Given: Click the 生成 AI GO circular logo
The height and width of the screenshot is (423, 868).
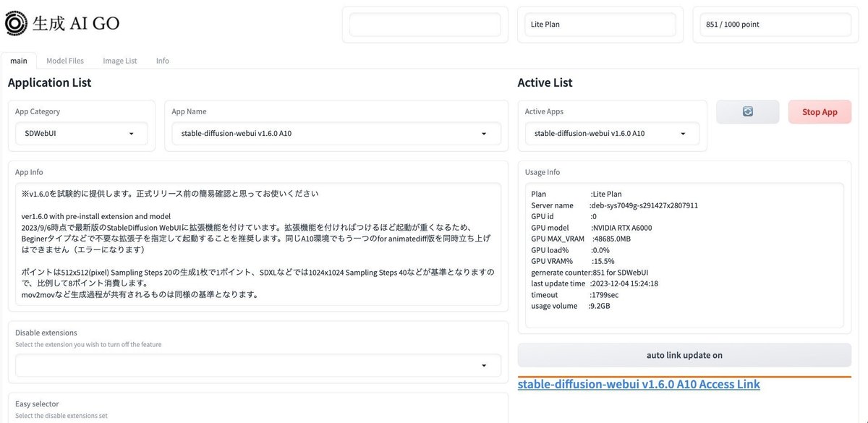Looking at the screenshot, I should click(16, 23).
